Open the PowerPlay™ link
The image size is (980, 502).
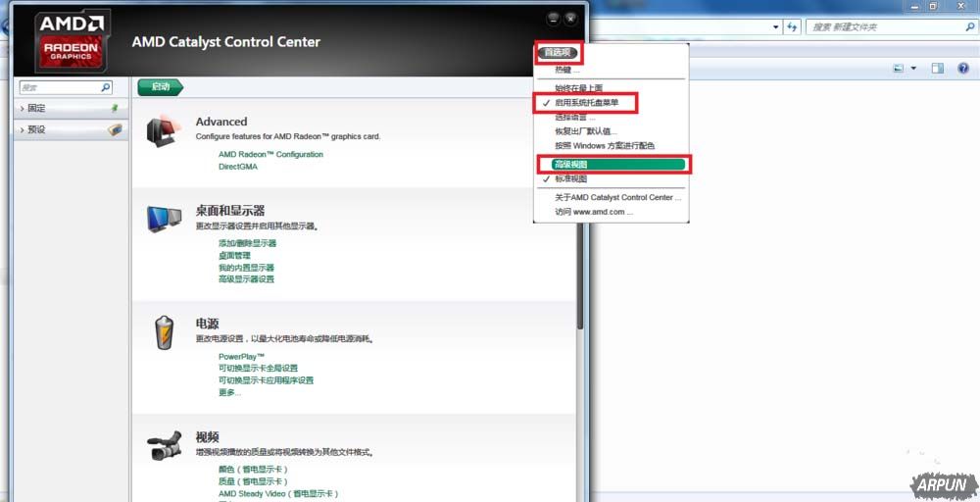(x=241, y=356)
